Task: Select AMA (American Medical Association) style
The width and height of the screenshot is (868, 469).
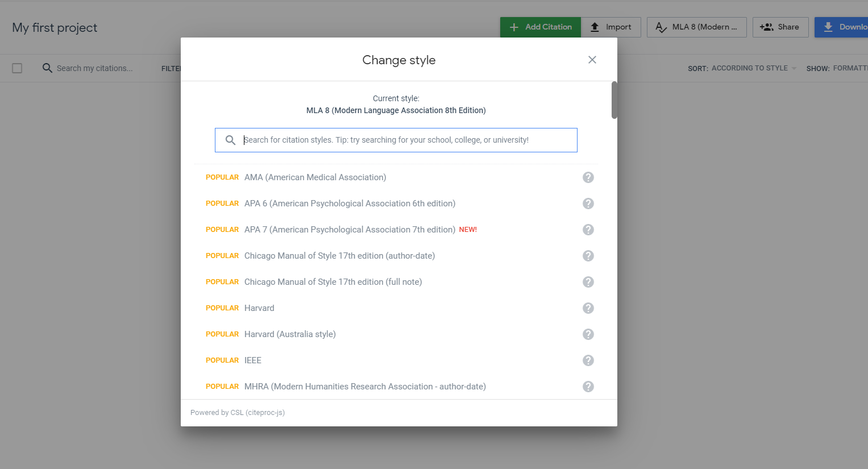Action: point(315,177)
